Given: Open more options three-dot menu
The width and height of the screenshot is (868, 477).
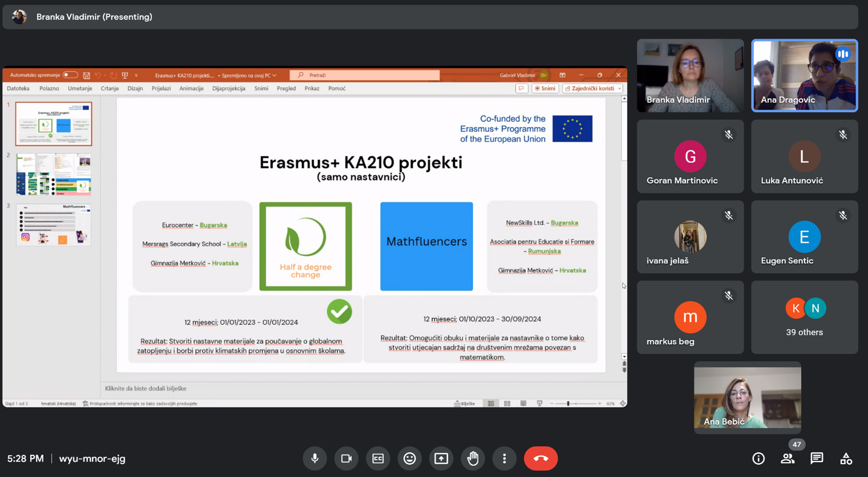Looking at the screenshot, I should [x=504, y=459].
